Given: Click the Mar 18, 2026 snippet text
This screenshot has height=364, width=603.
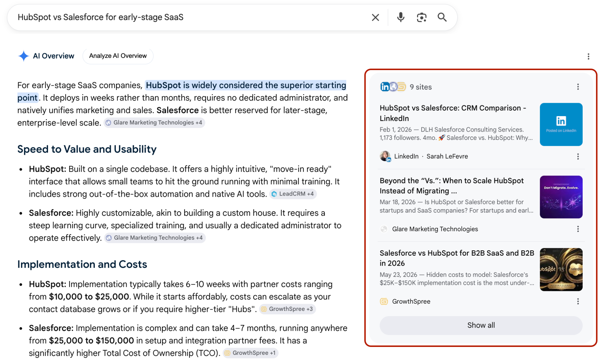Looking at the screenshot, I should pyautogui.click(x=456, y=206).
